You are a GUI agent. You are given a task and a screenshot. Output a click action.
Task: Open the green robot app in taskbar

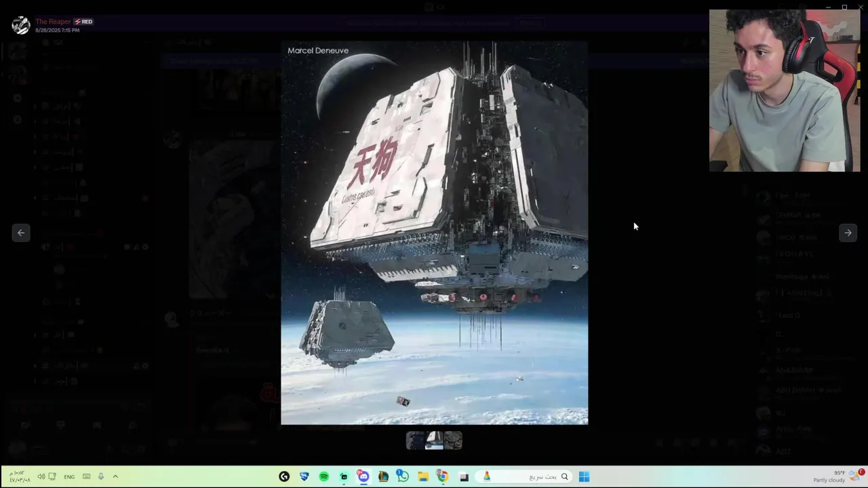pyautogui.click(x=344, y=476)
